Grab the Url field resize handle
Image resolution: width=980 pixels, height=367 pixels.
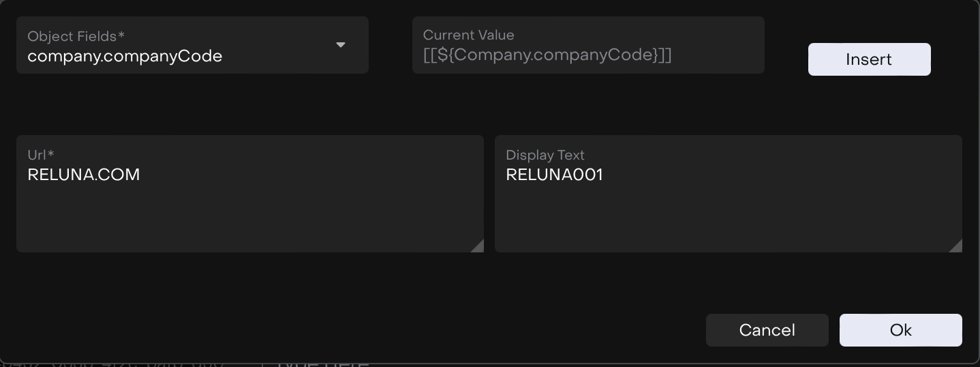477,246
